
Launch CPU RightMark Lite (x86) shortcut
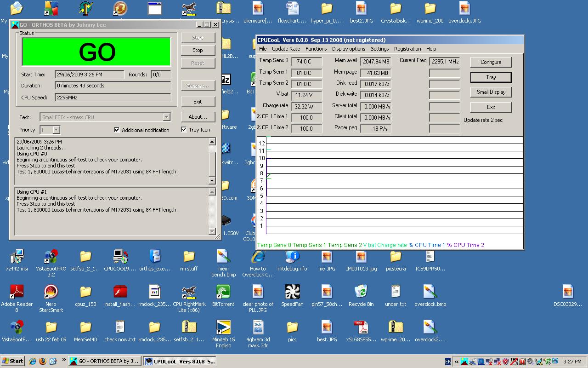coord(189,292)
